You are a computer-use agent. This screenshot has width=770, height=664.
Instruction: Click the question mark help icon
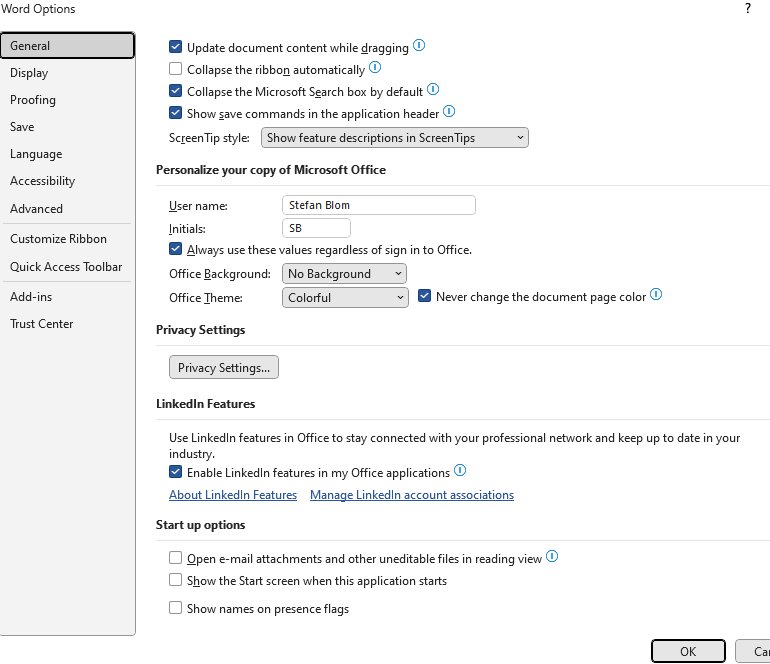748,8
